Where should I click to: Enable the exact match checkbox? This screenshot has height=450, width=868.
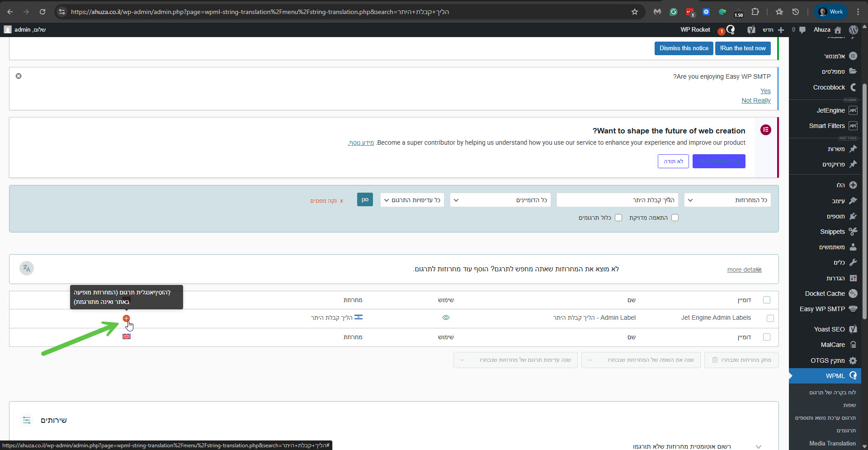675,218
